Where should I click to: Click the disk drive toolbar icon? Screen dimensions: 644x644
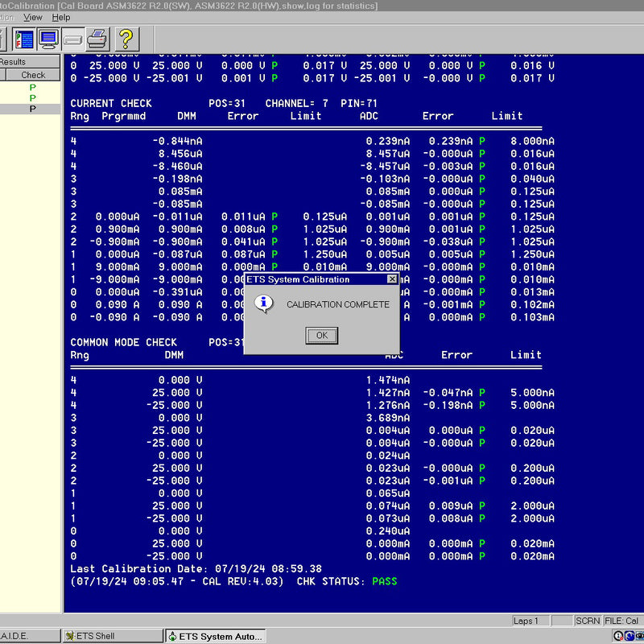point(72,39)
